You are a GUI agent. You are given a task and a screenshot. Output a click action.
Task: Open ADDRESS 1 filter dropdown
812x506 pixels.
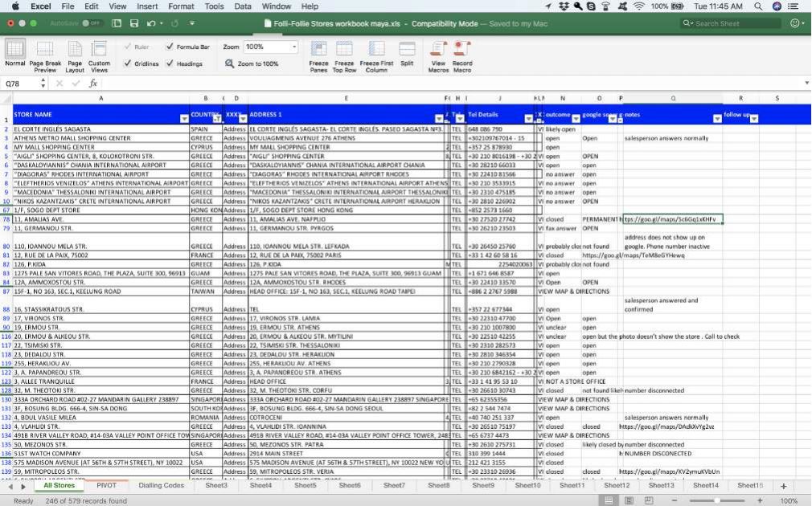[x=439, y=119]
